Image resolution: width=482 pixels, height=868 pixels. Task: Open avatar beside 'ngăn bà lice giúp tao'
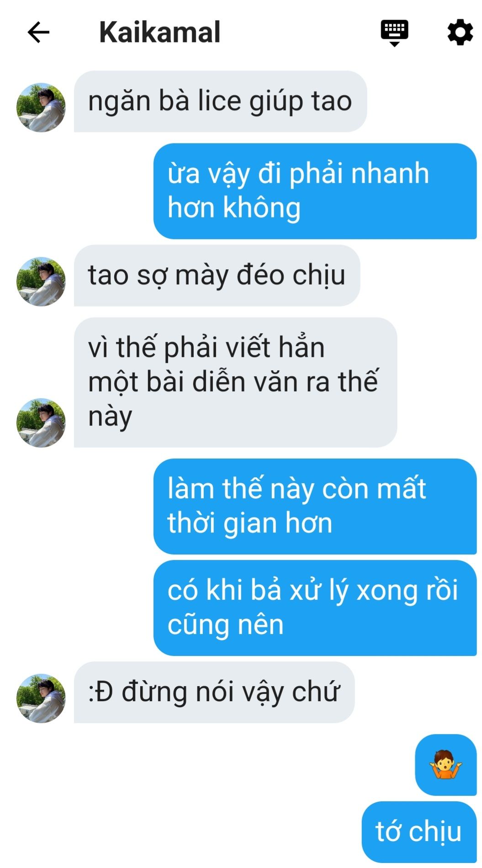[41, 107]
